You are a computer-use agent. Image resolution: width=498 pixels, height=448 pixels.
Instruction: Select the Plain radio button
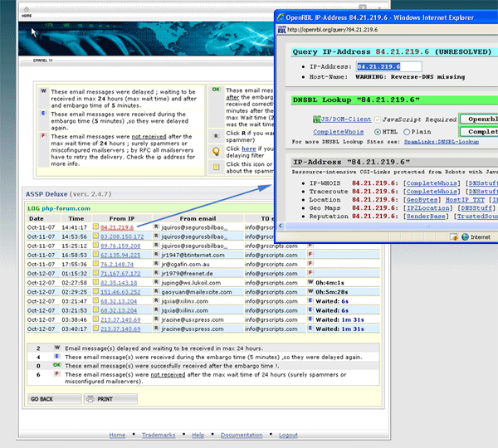coord(407,132)
